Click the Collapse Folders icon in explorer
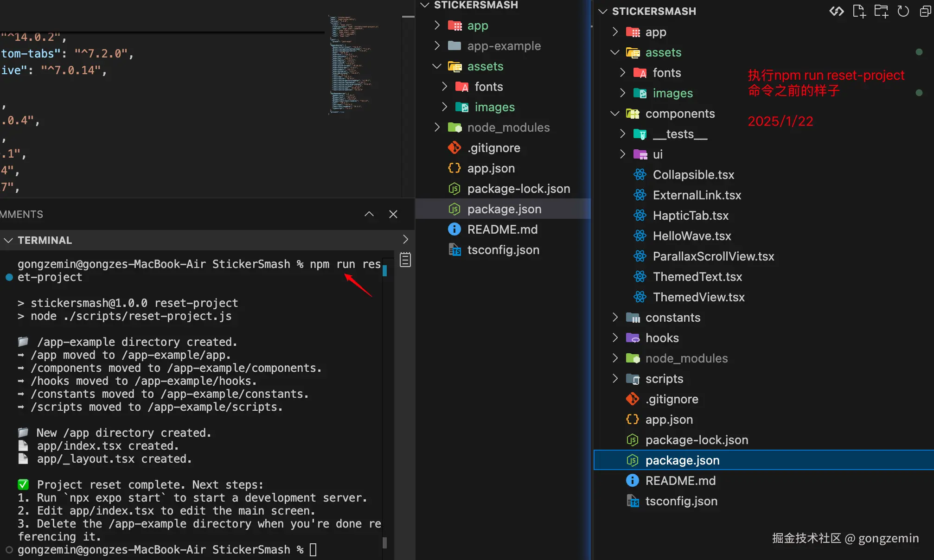Viewport: 934px width, 560px height. pos(925,11)
